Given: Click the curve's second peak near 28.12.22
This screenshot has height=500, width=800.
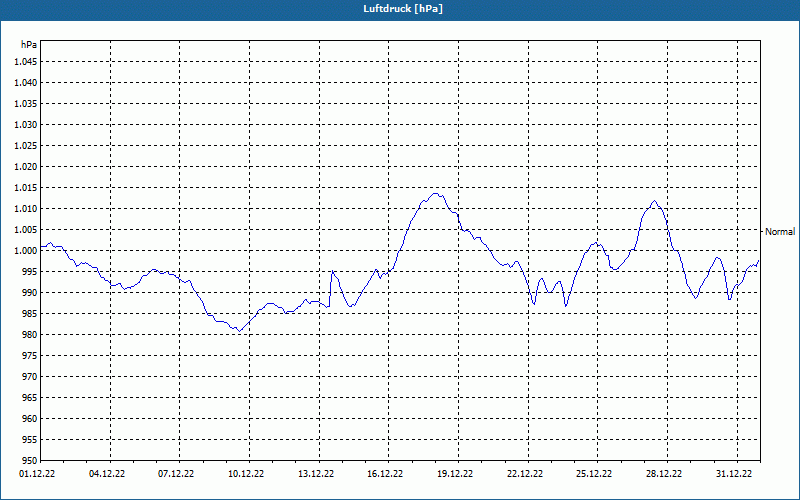Looking at the screenshot, I should (654, 201).
